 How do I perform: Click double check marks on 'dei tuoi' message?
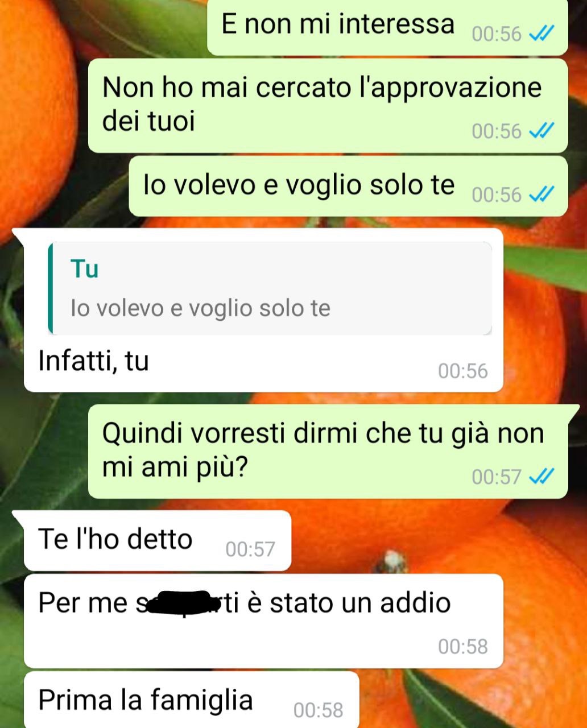coord(541,131)
